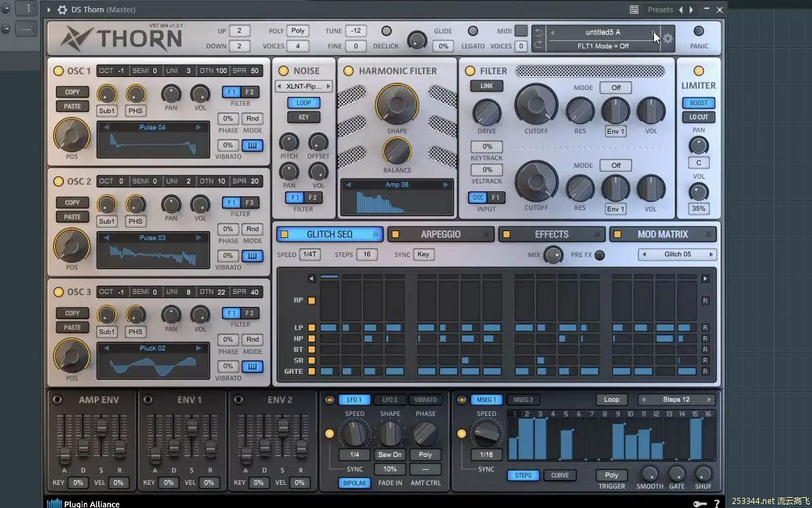This screenshot has height=508, width=812.
Task: Enable the Legato switch
Action: click(473, 31)
